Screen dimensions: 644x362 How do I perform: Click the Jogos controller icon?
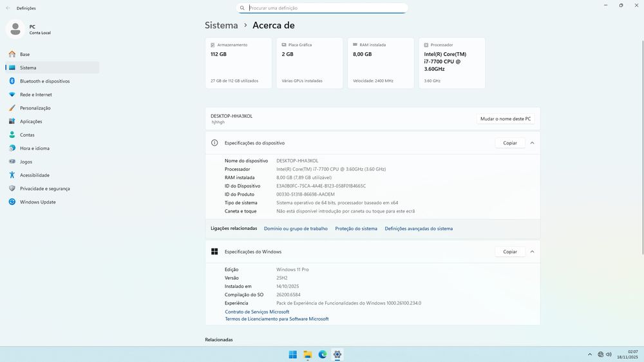click(x=12, y=162)
